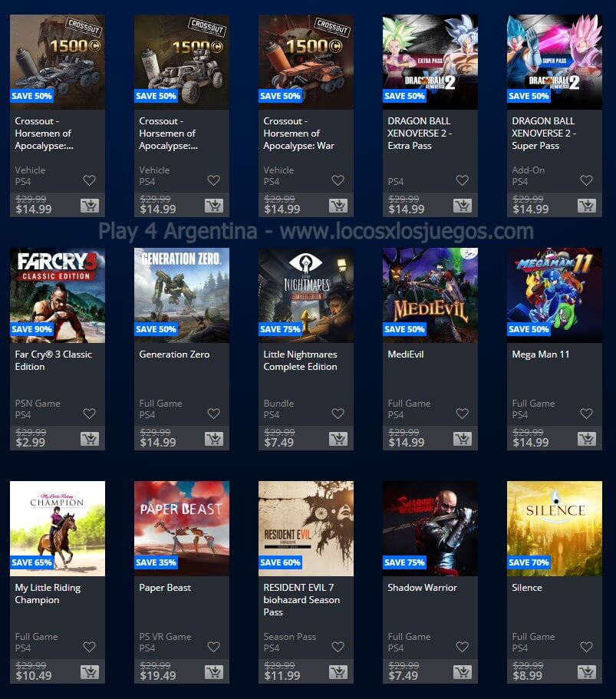Screen dimensions: 616x699
Task: Select the Silence game cover image
Action: (555, 528)
